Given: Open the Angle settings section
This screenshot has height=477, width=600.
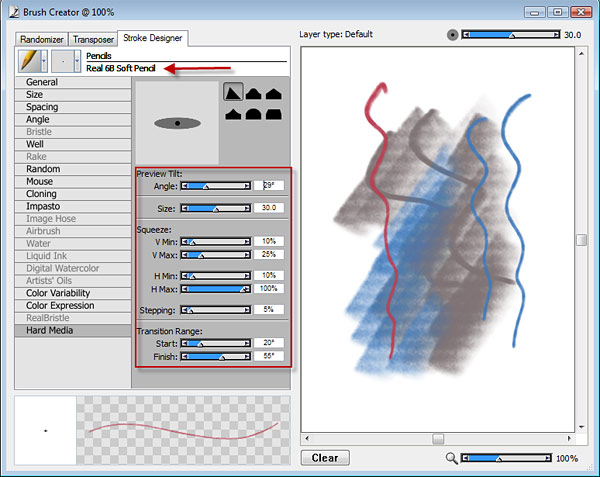Looking at the screenshot, I should [73, 119].
